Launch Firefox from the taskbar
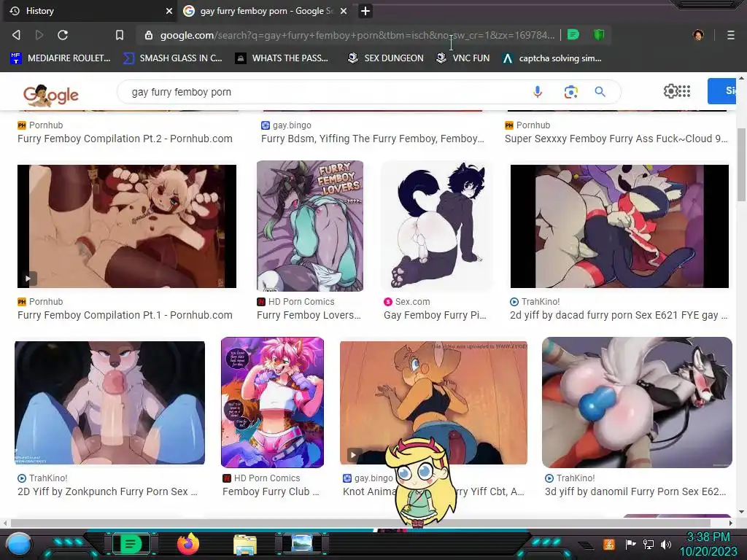The height and width of the screenshot is (560, 747). tap(188, 543)
